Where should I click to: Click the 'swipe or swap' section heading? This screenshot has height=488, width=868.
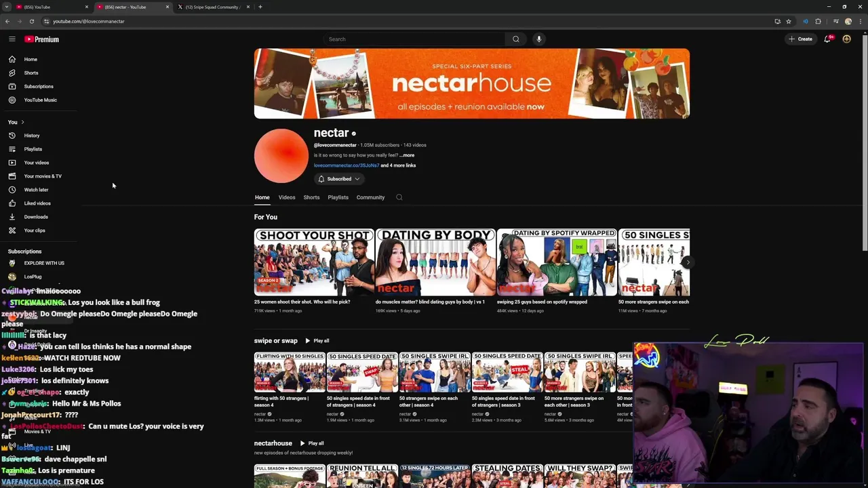tap(275, 341)
